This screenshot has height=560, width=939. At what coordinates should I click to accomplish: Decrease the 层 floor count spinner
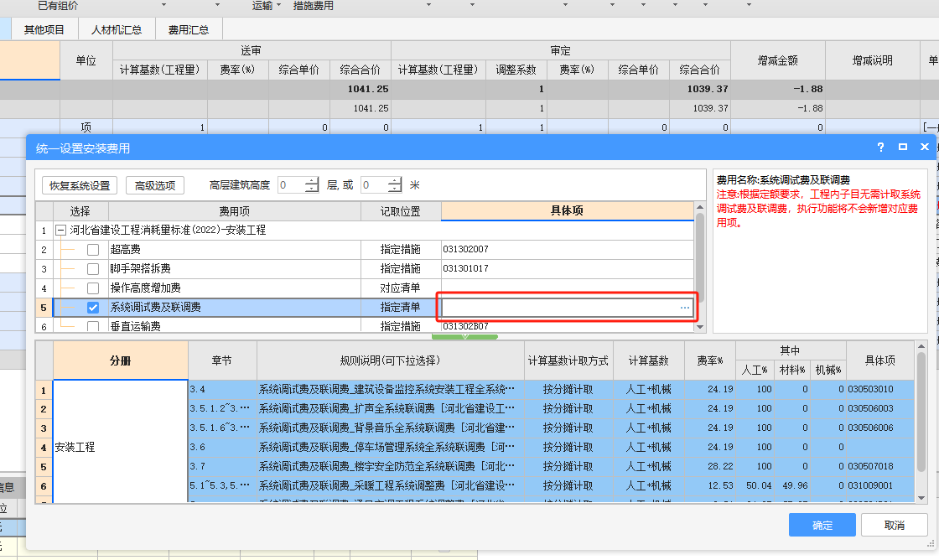312,189
